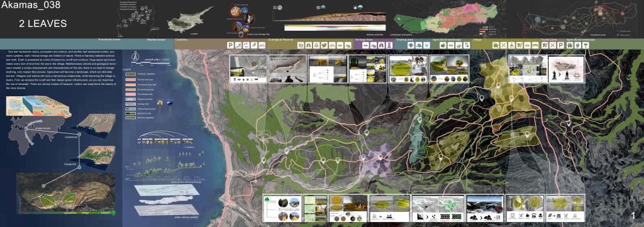Viewport: 644px width, 227px height.
Task: Click the apple icon in the Agricultural landscape section
Action: [443, 45]
